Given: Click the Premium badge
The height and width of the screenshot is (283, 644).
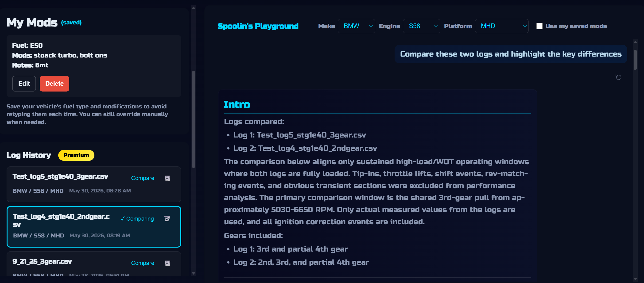Looking at the screenshot, I should click(76, 155).
